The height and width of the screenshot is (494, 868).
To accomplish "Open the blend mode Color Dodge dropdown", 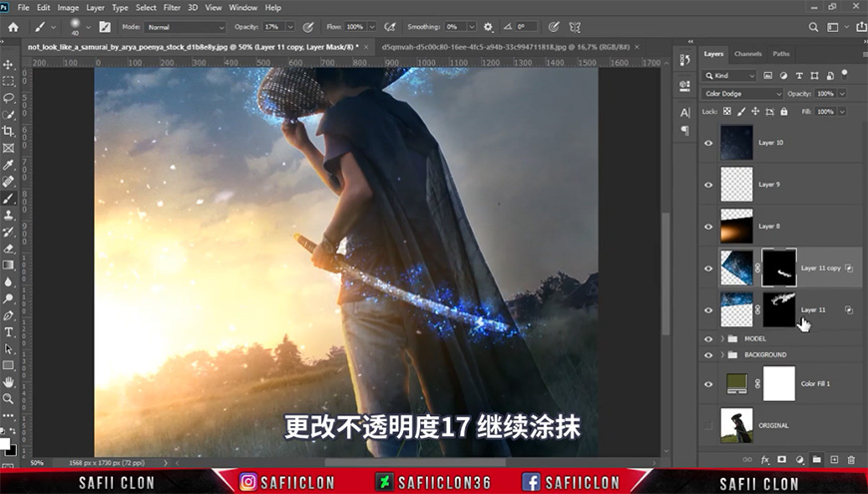I will tap(742, 94).
